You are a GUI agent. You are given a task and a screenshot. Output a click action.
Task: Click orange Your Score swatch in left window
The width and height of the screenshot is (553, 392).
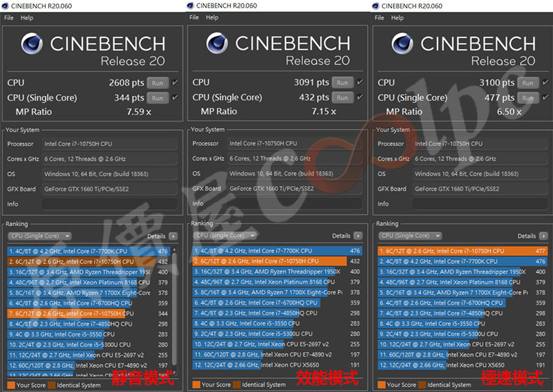pyautogui.click(x=11, y=385)
